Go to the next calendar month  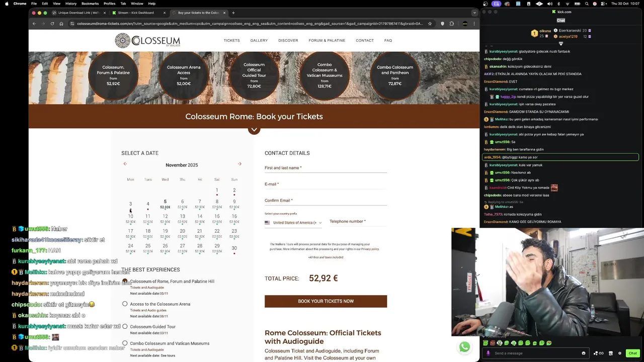click(239, 164)
